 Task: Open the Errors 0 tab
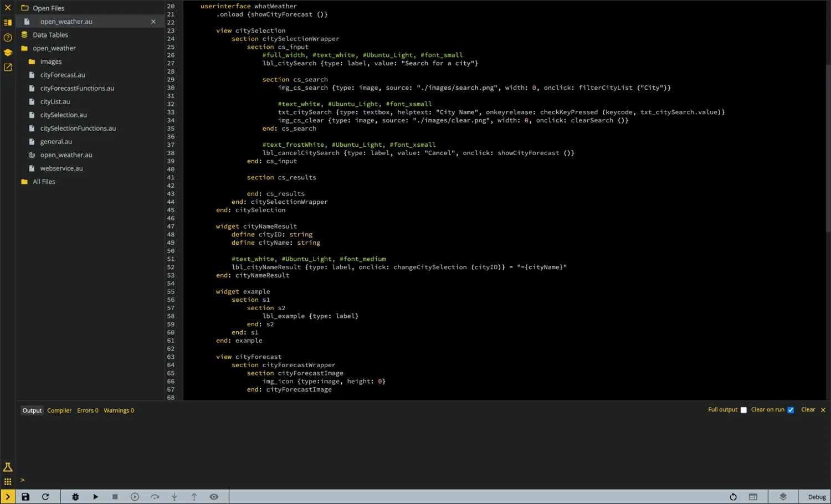pos(88,410)
